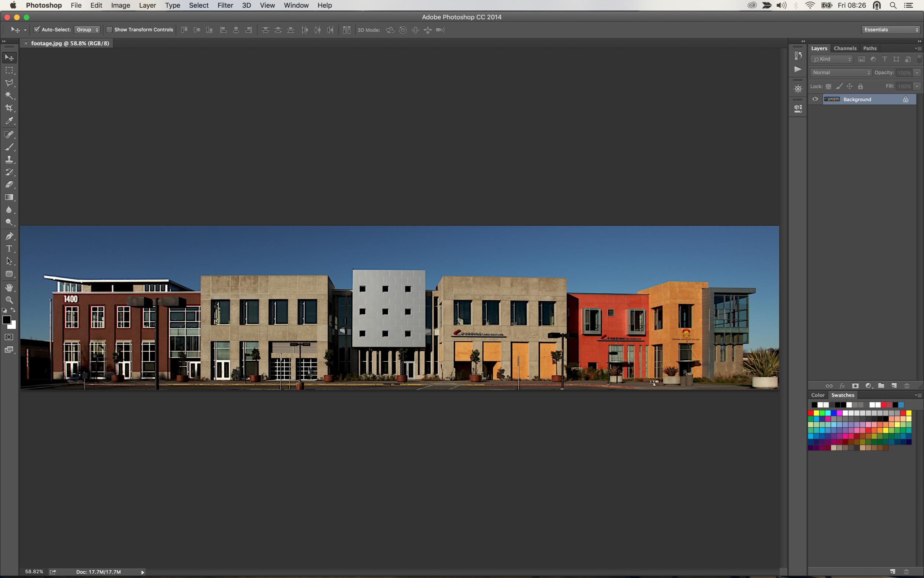Select the Healing Brush tool
The height and width of the screenshot is (578, 924).
9,134
